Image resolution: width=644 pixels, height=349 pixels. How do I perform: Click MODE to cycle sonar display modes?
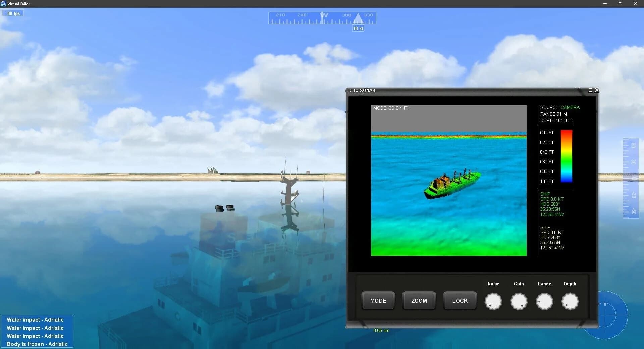click(378, 301)
